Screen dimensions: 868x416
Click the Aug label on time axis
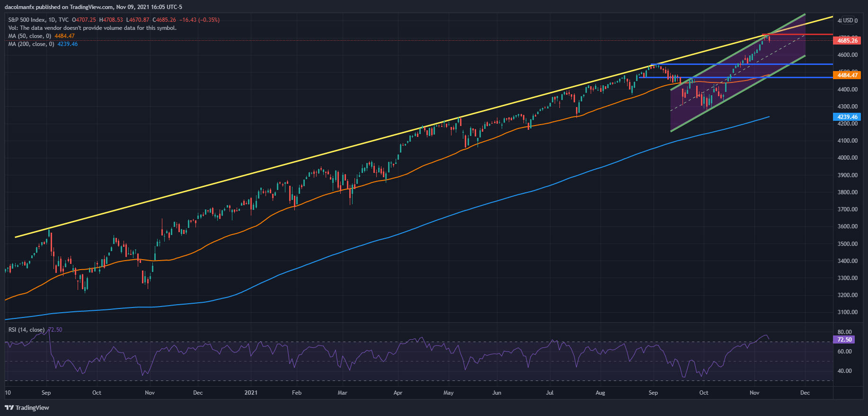click(x=601, y=393)
